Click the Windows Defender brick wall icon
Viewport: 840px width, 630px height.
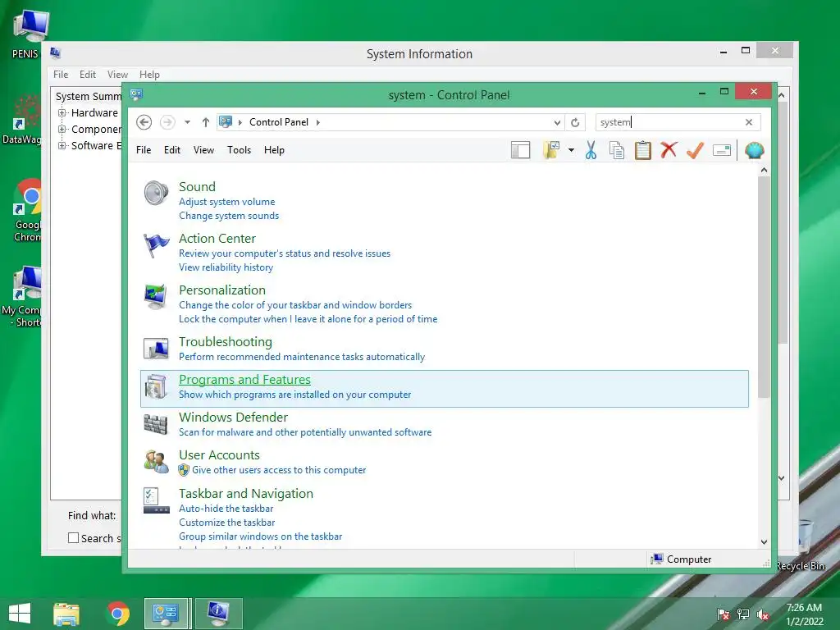155,424
